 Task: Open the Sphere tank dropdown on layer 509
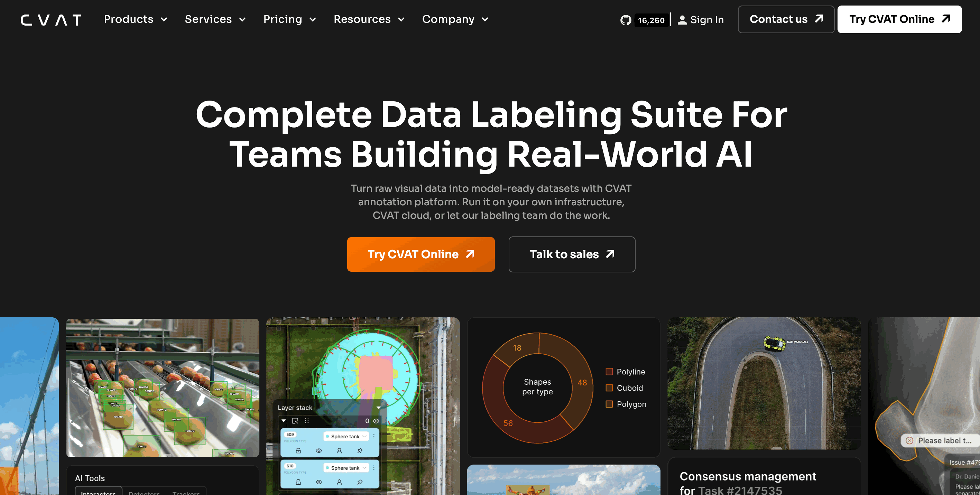point(346,437)
